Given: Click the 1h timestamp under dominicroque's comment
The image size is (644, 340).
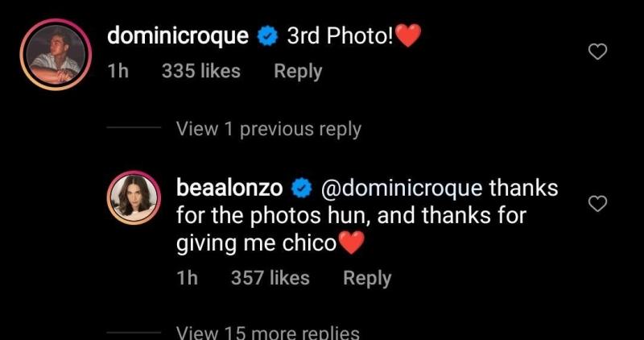Looking at the screenshot, I should tap(118, 71).
